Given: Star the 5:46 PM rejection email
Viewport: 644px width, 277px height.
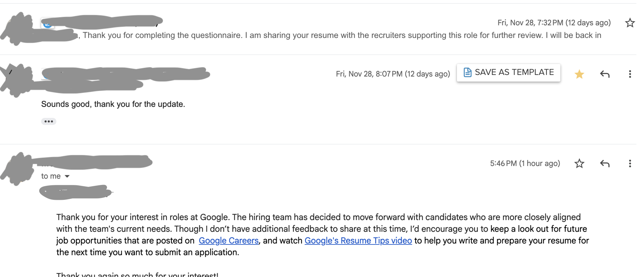Looking at the screenshot, I should coord(579,164).
